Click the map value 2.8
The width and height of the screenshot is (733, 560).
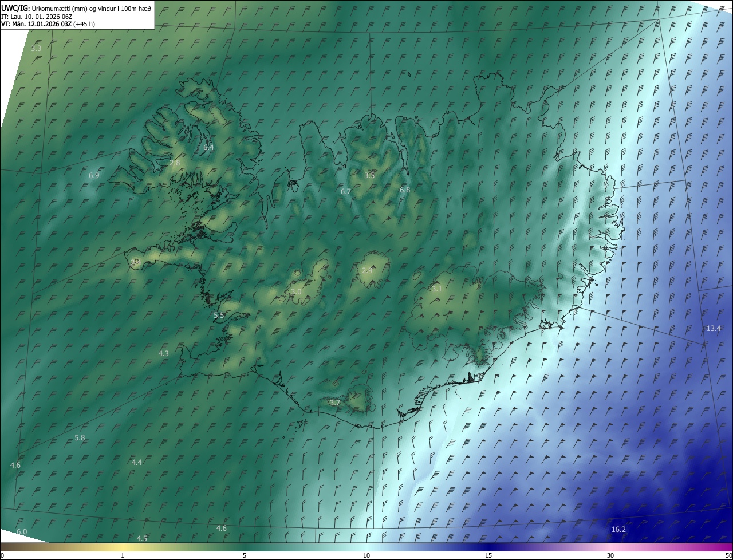click(x=175, y=163)
